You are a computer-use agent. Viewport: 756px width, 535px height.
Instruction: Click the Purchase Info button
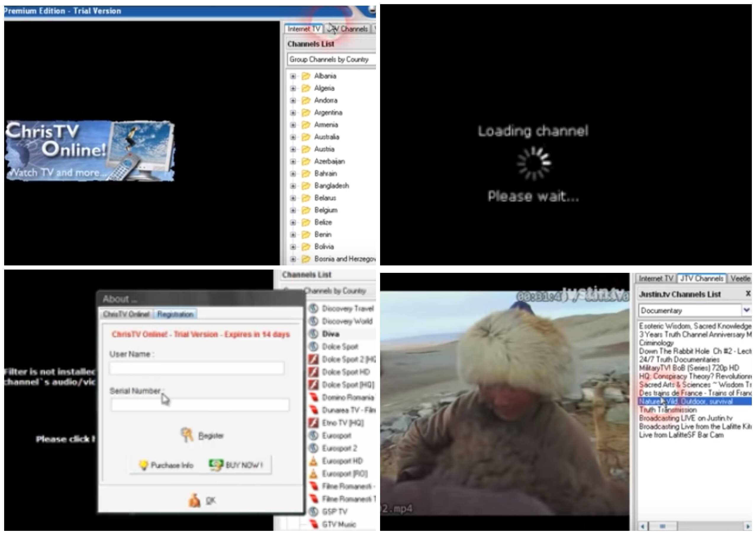pos(166,465)
